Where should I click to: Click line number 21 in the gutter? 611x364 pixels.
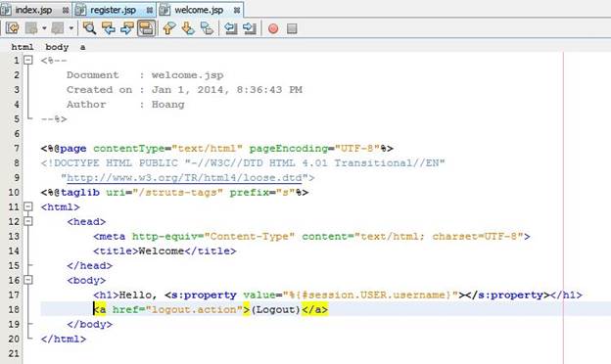14,353
